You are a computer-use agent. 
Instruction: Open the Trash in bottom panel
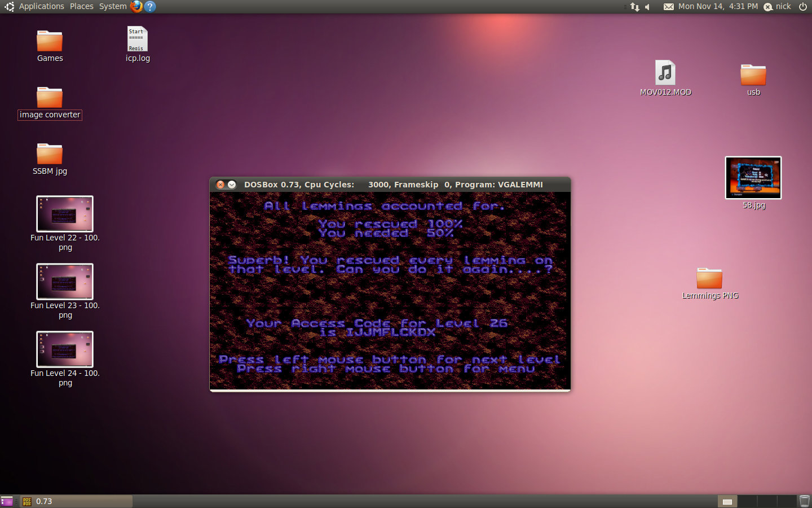coord(805,501)
